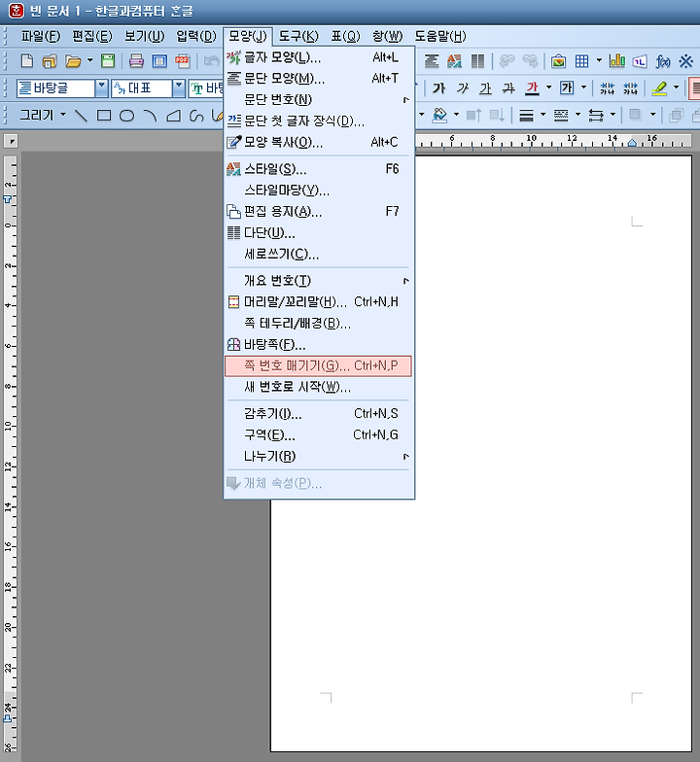Click the special character asterisk icon
The image size is (700, 762).
(x=686, y=61)
